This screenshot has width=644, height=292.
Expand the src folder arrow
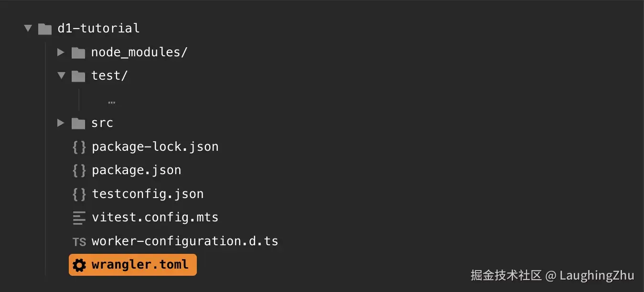click(x=61, y=123)
